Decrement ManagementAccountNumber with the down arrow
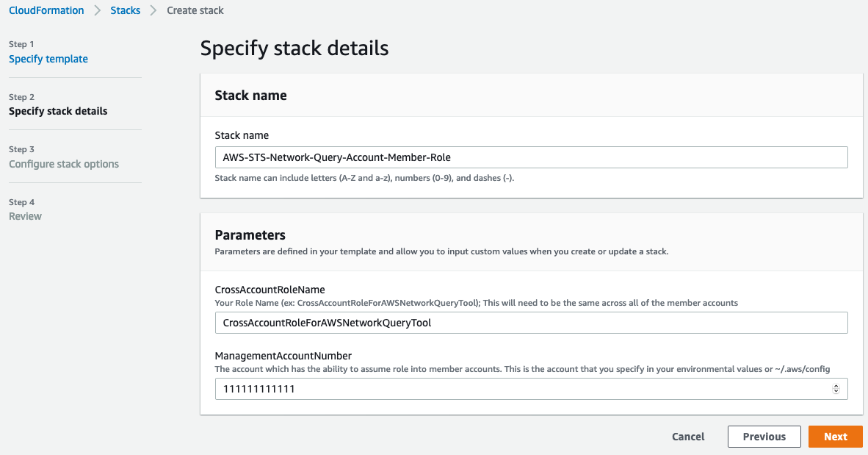This screenshot has height=455, width=868. click(836, 392)
